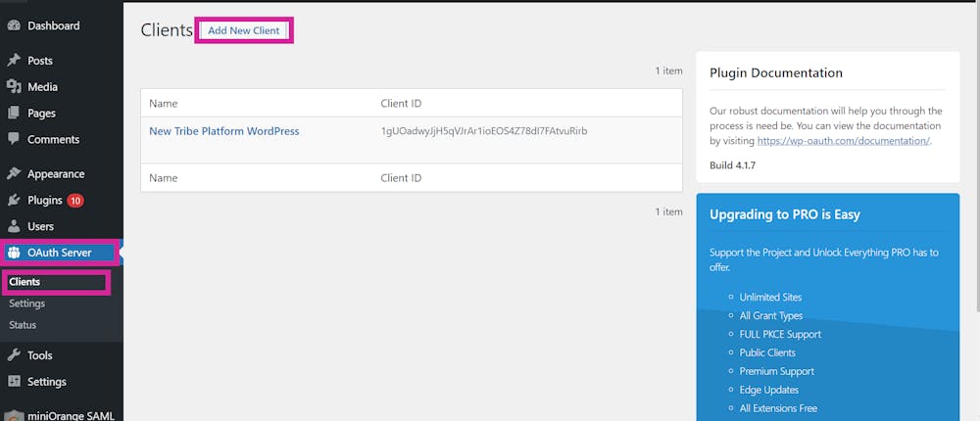Click the OAuth Server group icon
The height and width of the screenshot is (421, 980).
tap(14, 253)
